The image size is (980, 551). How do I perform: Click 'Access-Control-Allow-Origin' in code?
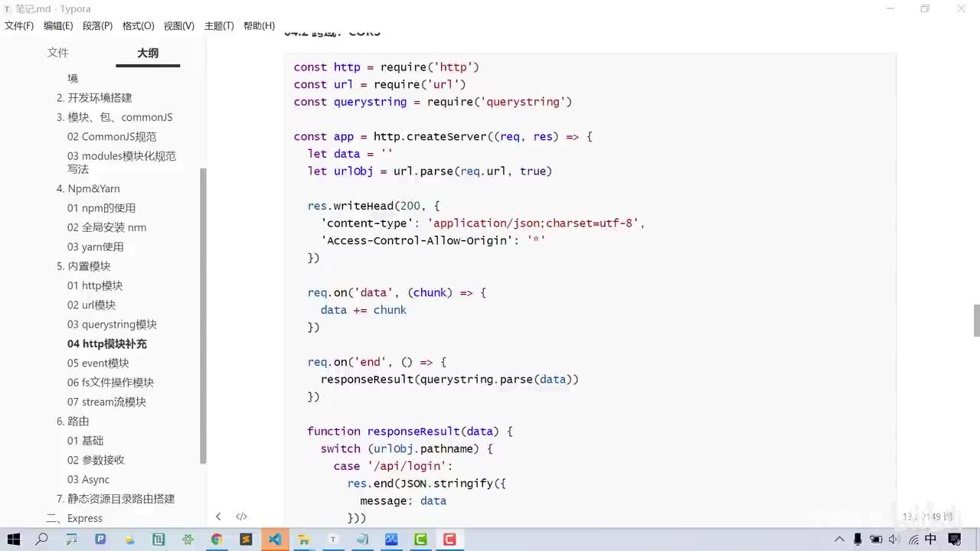pyautogui.click(x=418, y=240)
